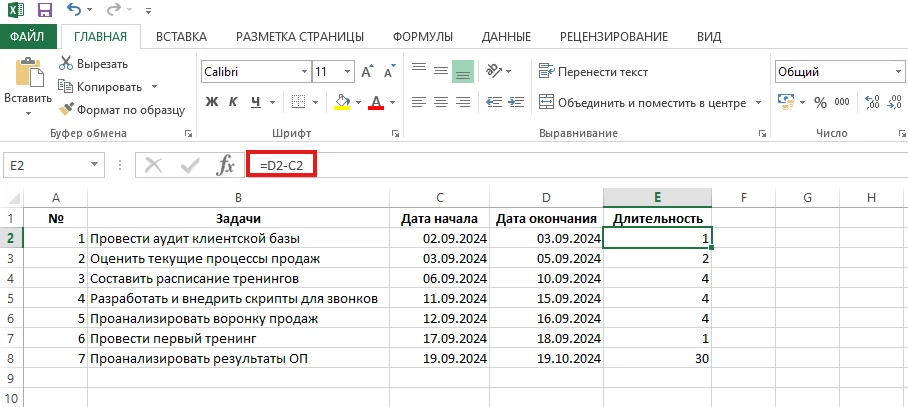Apply the yellow fill color bucket
This screenshot has height=407, width=908.
point(342,102)
